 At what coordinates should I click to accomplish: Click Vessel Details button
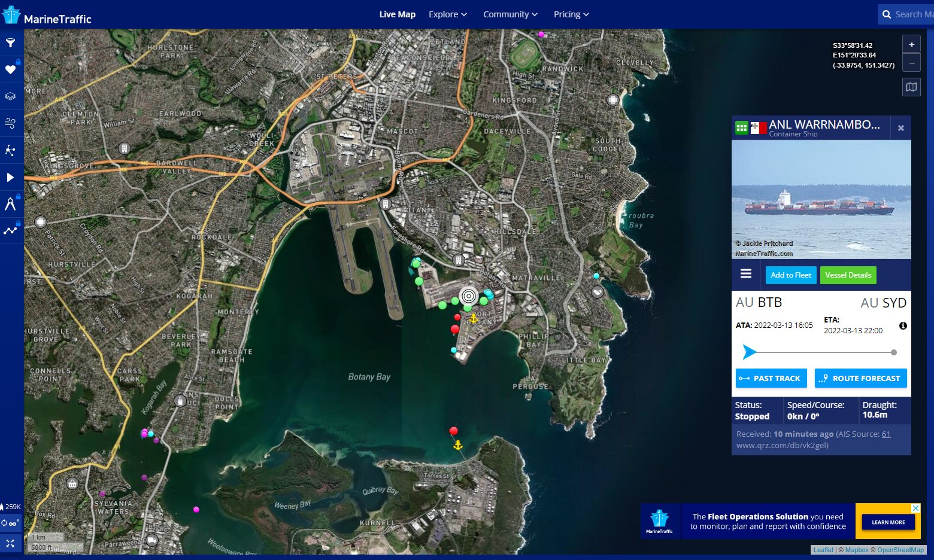[848, 275]
